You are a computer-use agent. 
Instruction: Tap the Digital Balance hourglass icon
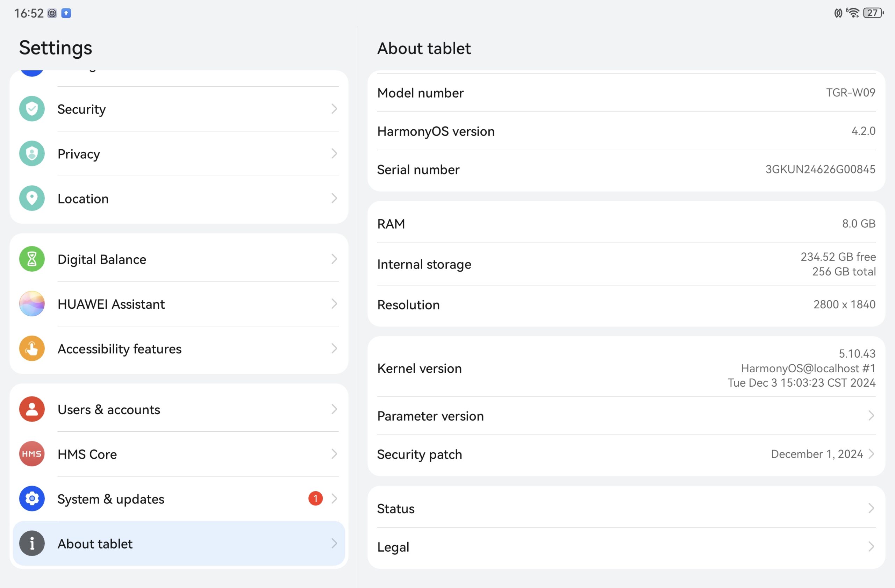click(32, 259)
